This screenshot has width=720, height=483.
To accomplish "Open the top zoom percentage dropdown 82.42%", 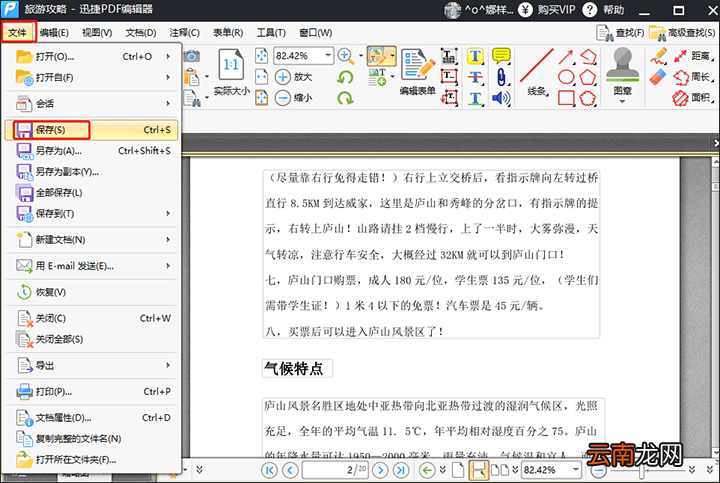I will coord(328,56).
